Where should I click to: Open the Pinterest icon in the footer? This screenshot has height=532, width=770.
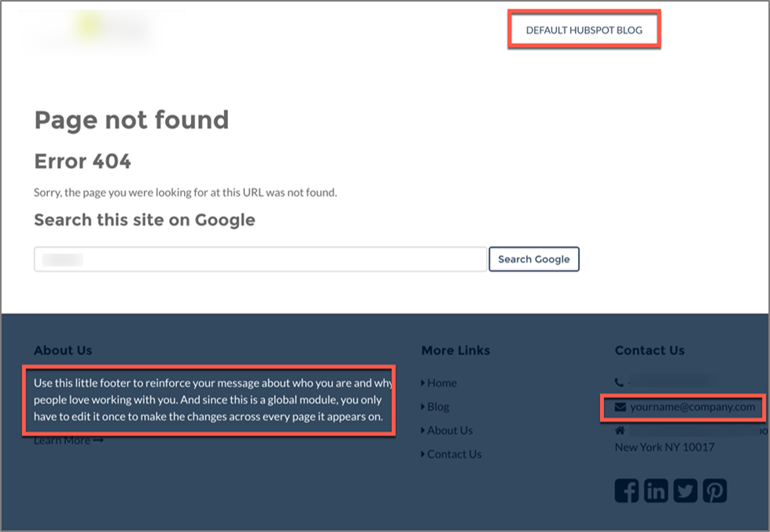[x=713, y=490]
